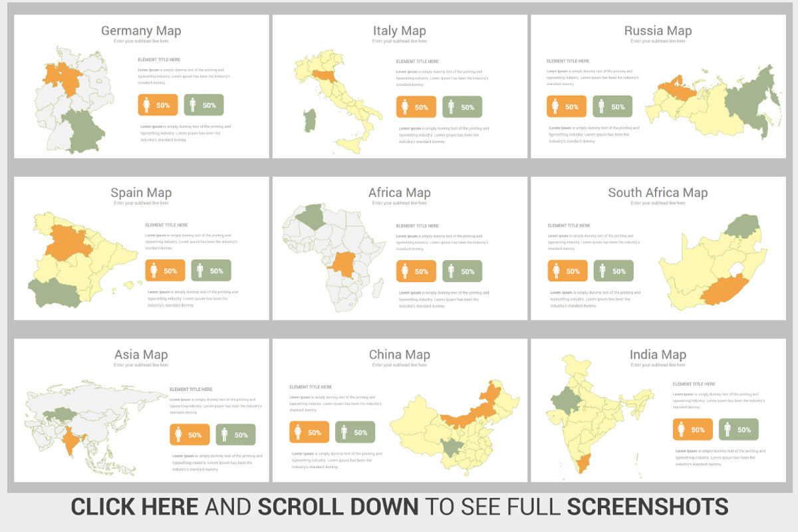
Task: Click the female icon on the Asia Map slide
Action: pos(178,435)
